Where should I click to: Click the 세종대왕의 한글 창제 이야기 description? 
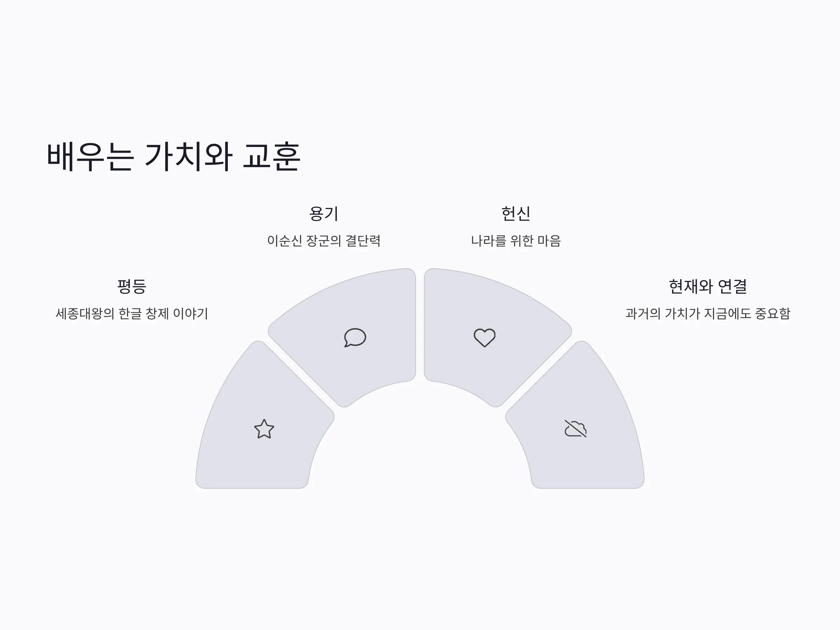[132, 314]
